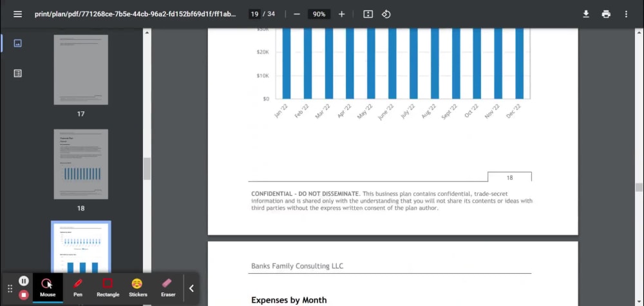Download the PDF file
Image resolution: width=644 pixels, height=306 pixels.
(x=586, y=14)
